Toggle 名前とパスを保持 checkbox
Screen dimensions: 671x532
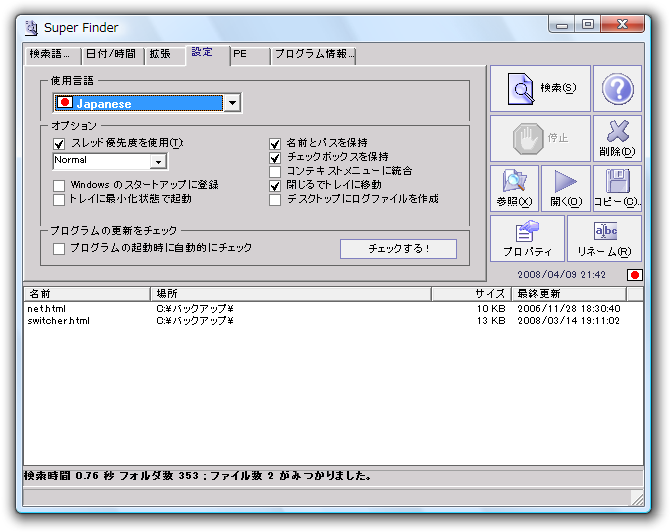click(x=275, y=144)
